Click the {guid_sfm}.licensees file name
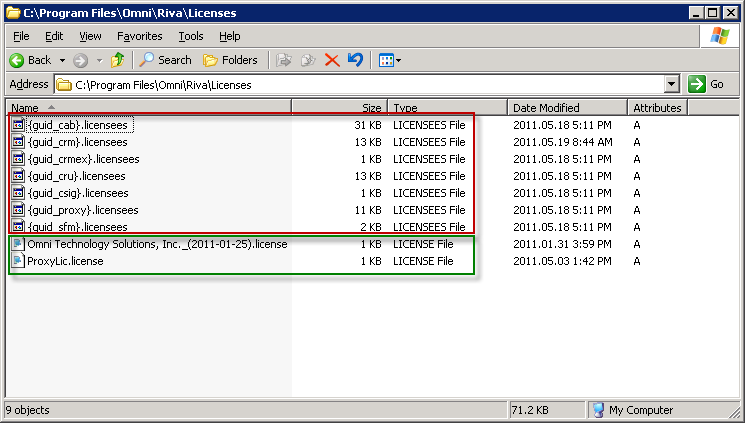This screenshot has width=745, height=423. 78,227
